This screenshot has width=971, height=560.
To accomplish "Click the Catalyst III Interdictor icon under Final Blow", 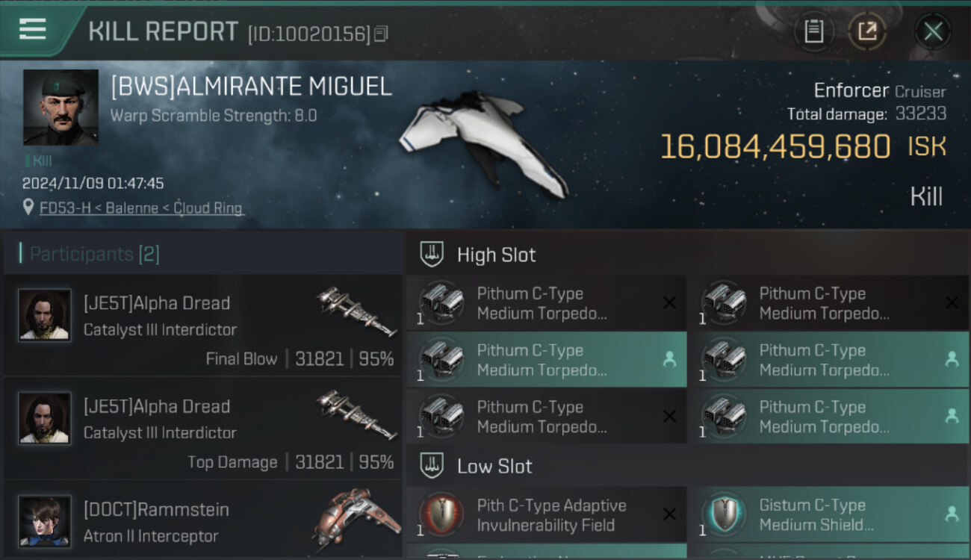I will (357, 311).
